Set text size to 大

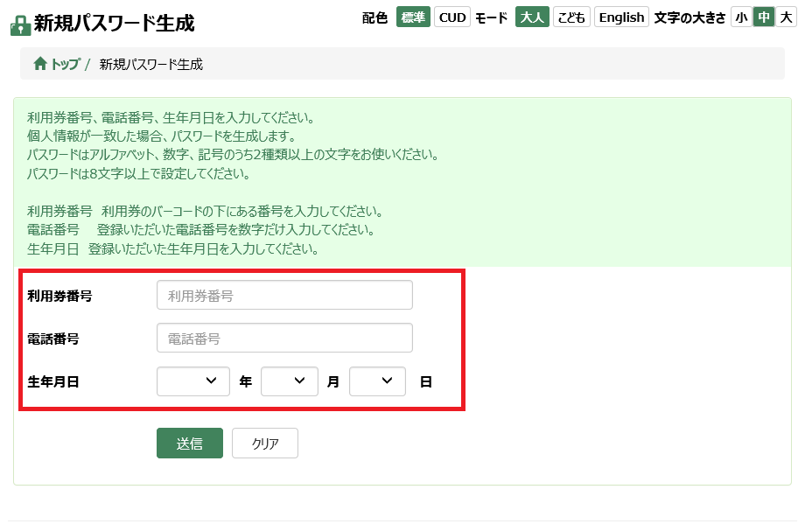click(786, 17)
